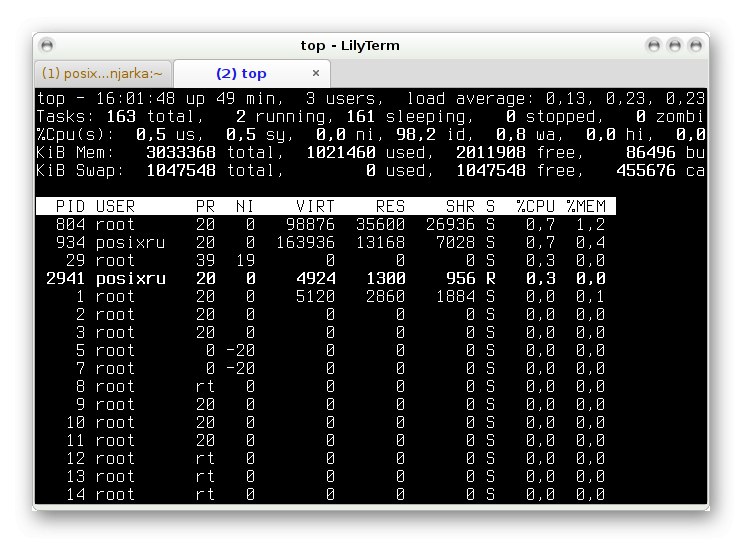Click the time 16:01:48 in the top line
Screen dimensions: 742x543
(135, 98)
